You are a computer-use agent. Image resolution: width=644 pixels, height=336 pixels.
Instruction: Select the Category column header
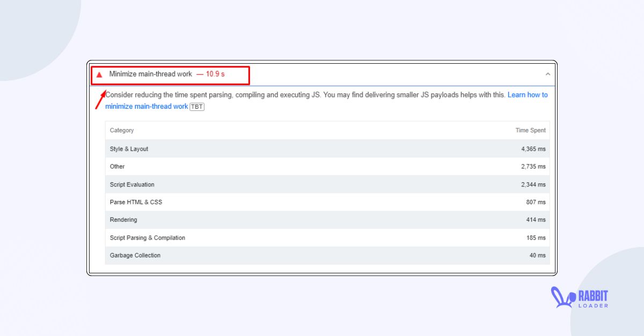[x=122, y=130]
